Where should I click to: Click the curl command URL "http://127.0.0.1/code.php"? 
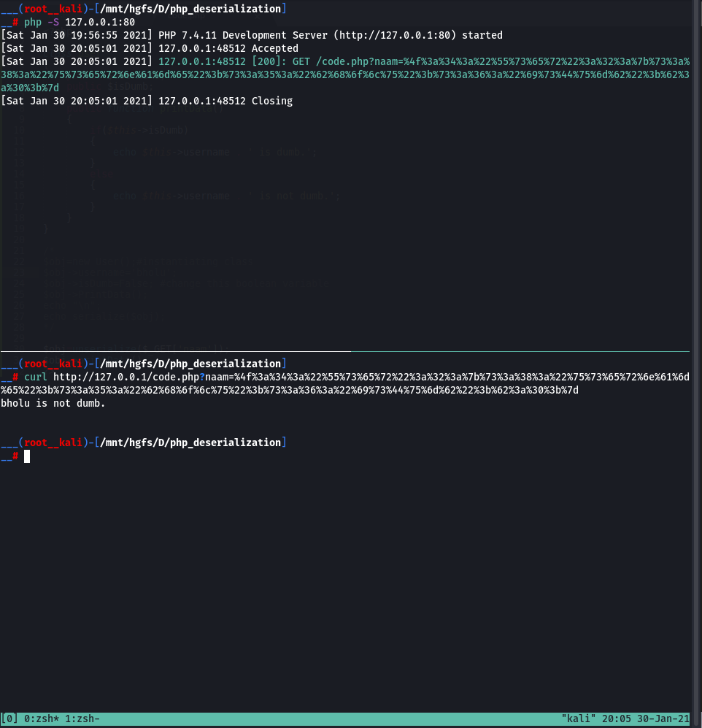(126, 377)
